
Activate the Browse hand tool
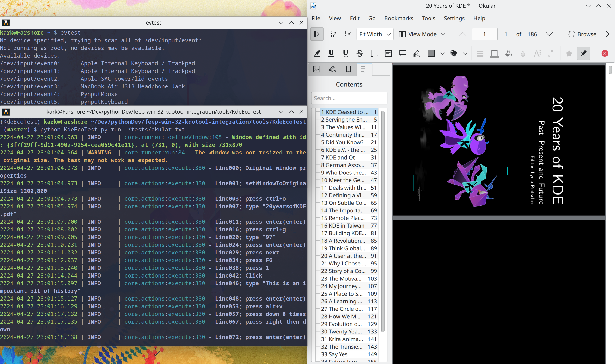tap(582, 34)
